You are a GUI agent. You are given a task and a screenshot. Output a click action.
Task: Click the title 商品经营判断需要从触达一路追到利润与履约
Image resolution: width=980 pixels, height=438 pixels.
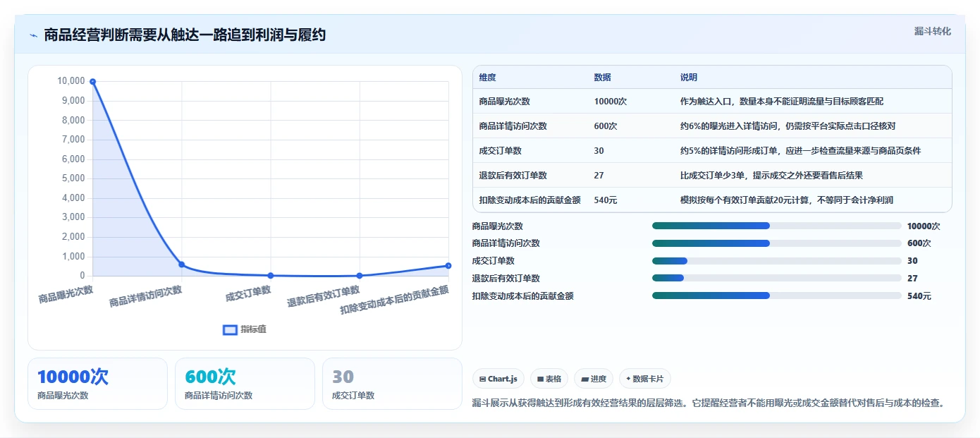click(185, 35)
